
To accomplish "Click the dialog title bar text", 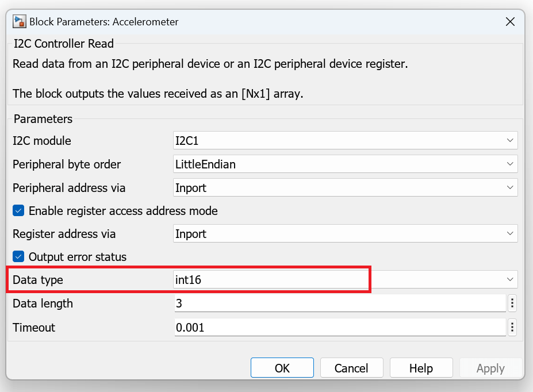I will 104,22.
